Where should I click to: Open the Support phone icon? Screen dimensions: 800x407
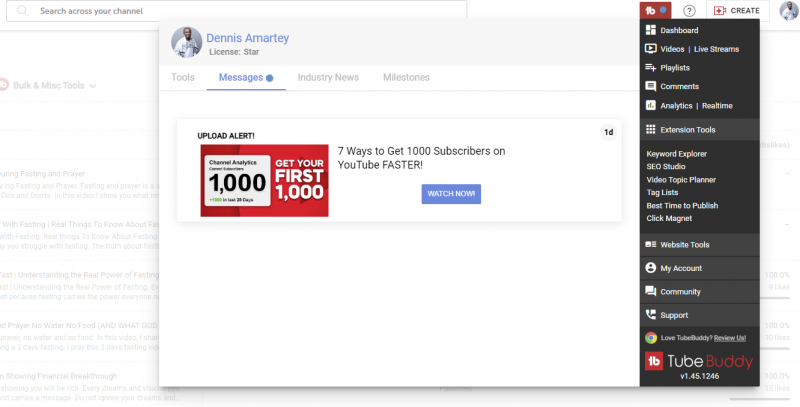[x=651, y=315]
